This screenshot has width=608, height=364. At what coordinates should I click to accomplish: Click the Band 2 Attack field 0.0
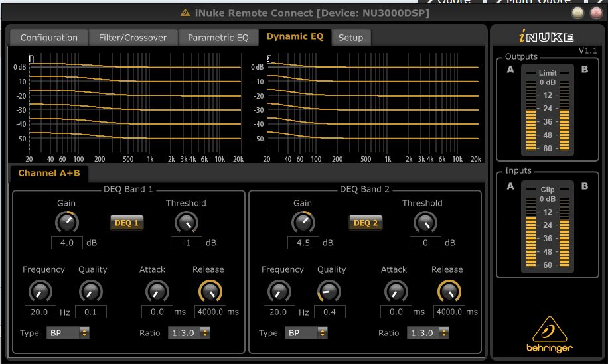tap(396, 312)
